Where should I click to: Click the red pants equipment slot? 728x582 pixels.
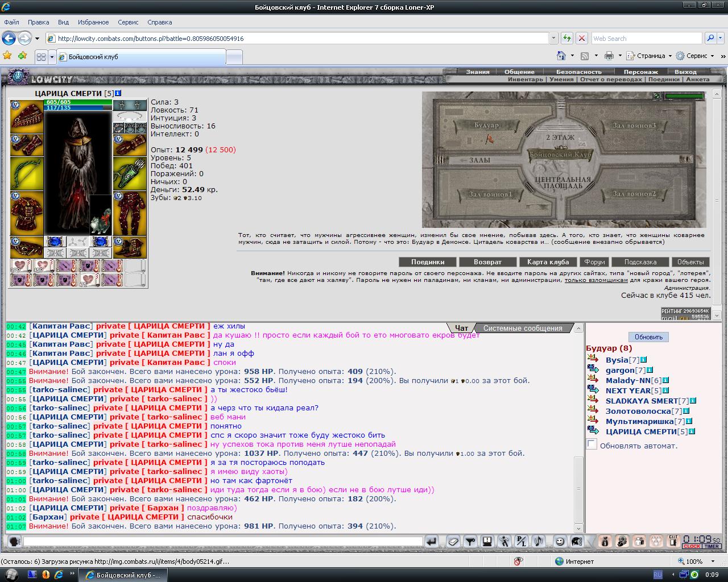coord(130,213)
